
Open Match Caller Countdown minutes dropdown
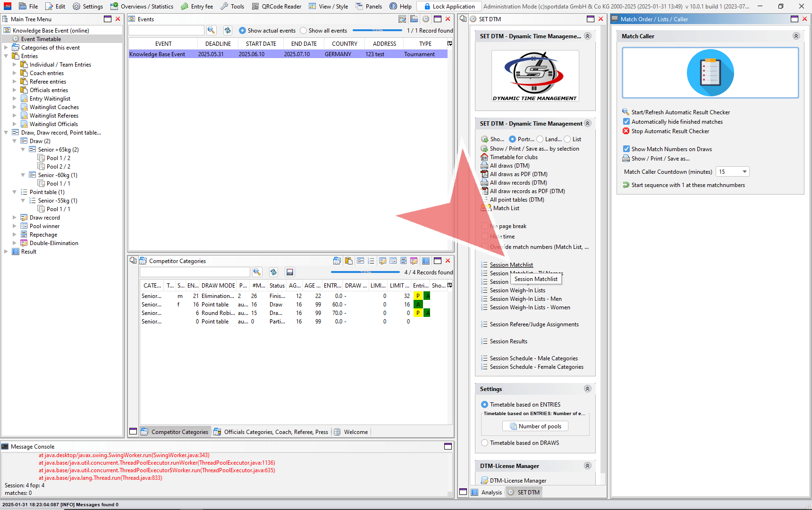pos(744,172)
